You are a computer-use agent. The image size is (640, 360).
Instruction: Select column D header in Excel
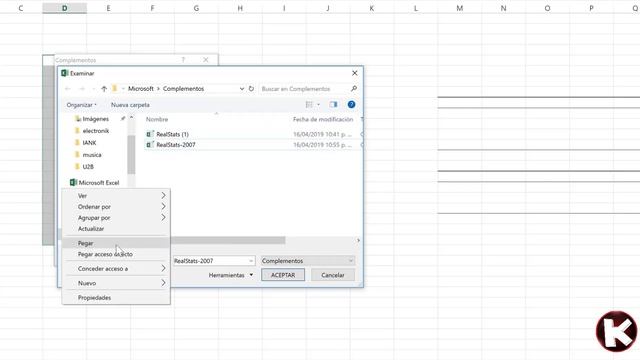[64, 8]
